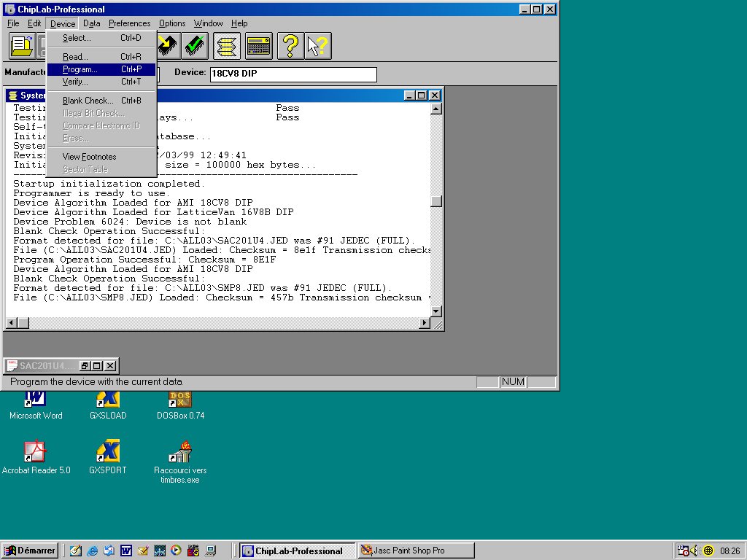The height and width of the screenshot is (560, 747).
Task: Choose Blank Check... in the Device menu
Action: [x=88, y=101]
